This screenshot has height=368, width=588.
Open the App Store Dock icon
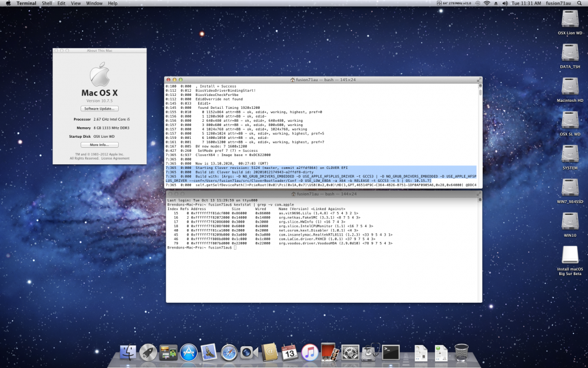coord(189,352)
